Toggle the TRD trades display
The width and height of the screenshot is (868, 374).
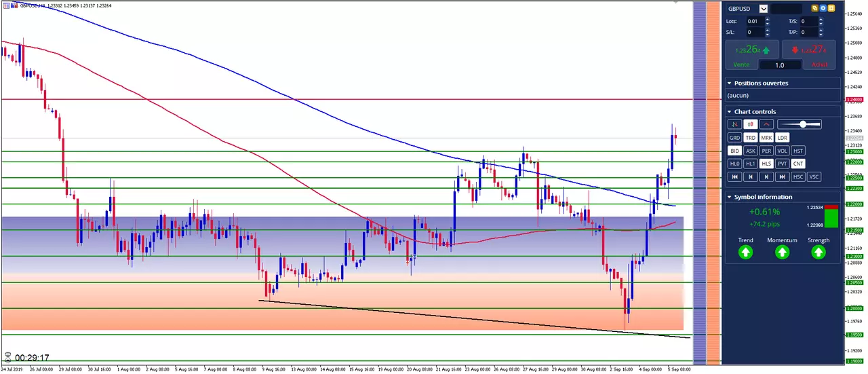[751, 138]
